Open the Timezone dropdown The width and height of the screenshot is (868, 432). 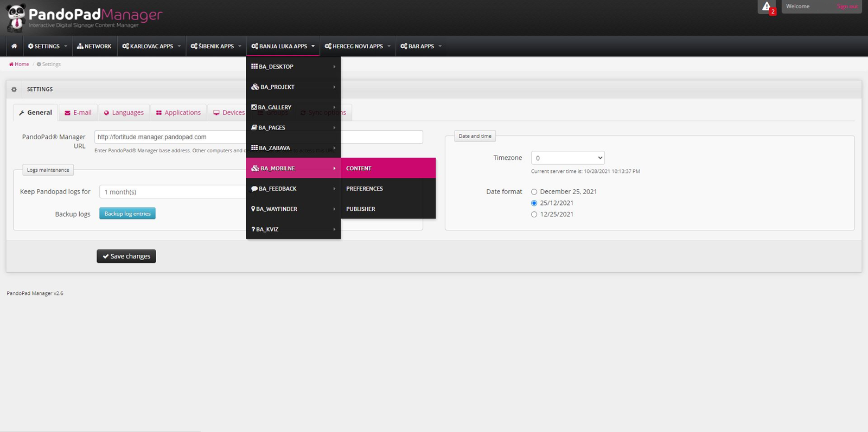tap(567, 158)
